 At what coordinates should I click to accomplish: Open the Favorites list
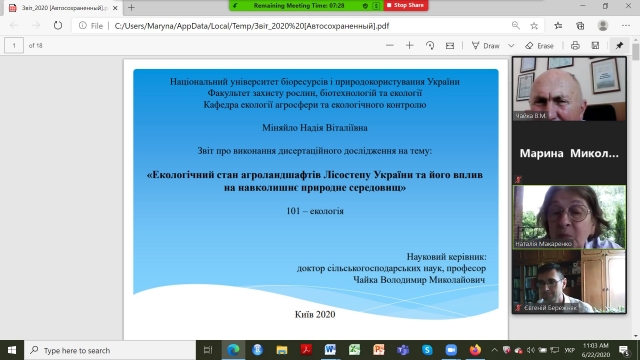[x=558, y=26]
